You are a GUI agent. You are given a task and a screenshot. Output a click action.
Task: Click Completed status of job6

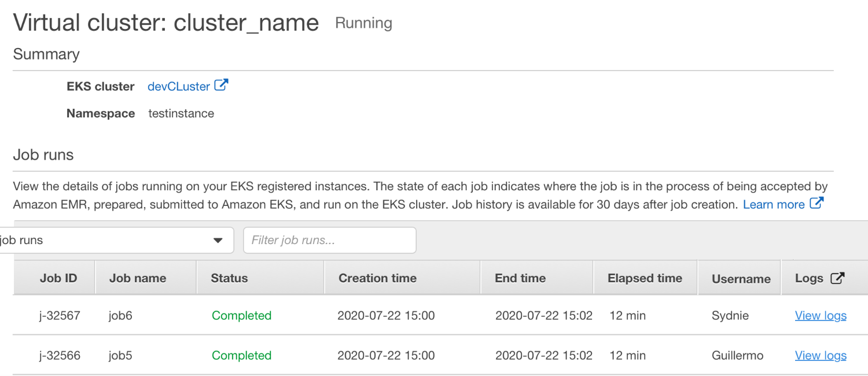coord(241,315)
